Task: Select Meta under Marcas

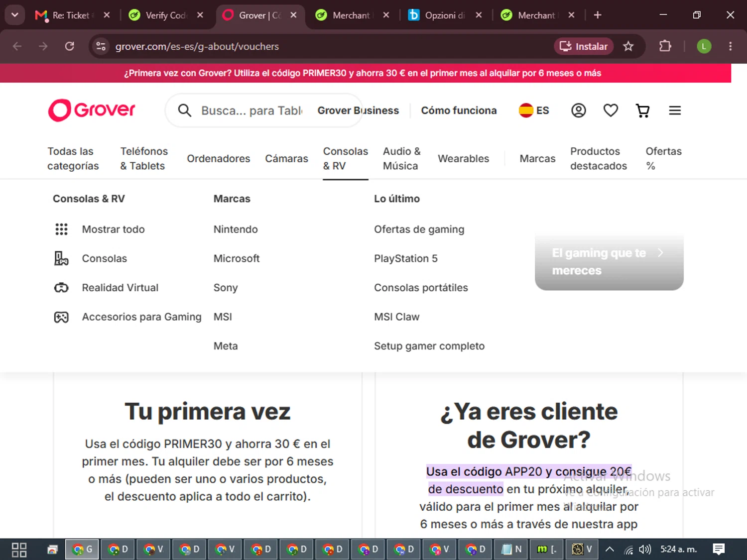Action: click(x=226, y=346)
